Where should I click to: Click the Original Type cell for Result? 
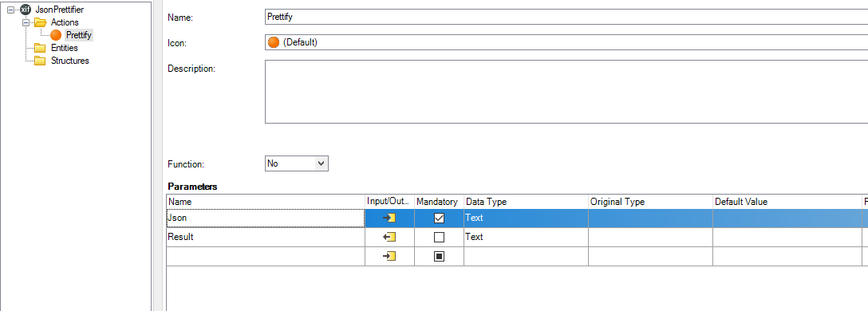pyautogui.click(x=650, y=237)
